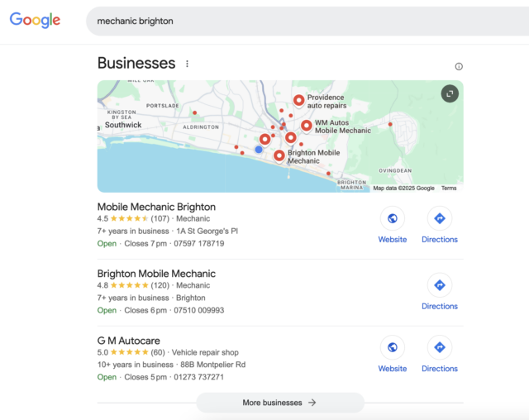Get Directions to Brighton Mobile Mechanic
The image size is (529, 420).
coord(439,286)
